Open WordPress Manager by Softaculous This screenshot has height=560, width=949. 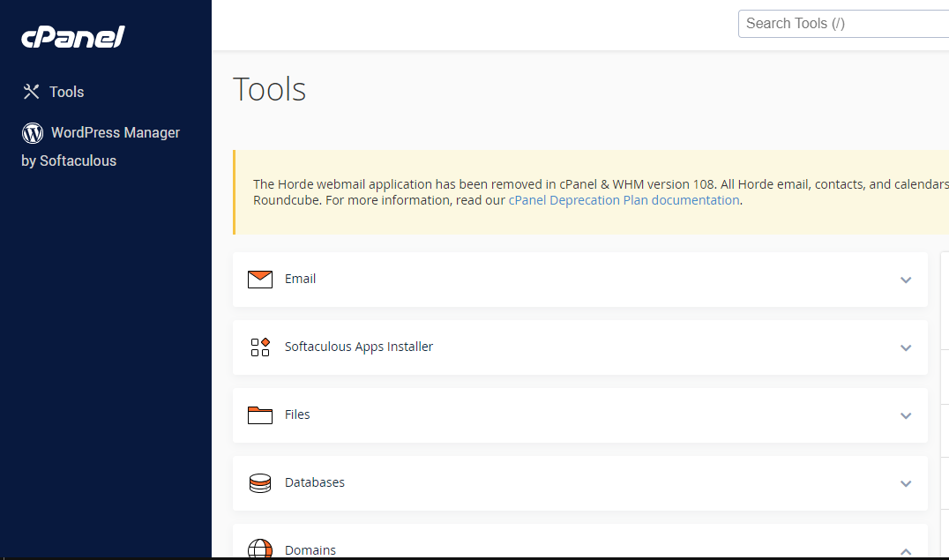(115, 133)
